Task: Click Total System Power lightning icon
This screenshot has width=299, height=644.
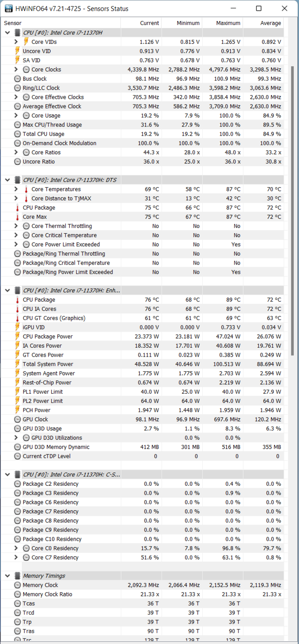Action: click(17, 364)
